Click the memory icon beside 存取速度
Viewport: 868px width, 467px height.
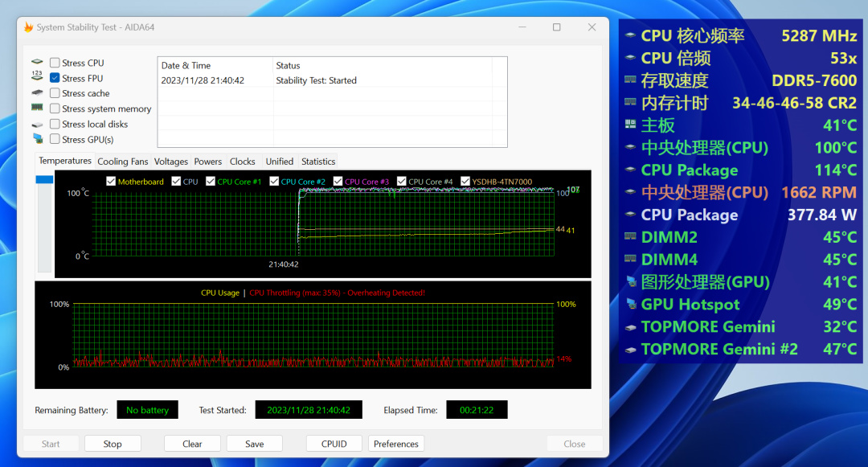(630, 80)
